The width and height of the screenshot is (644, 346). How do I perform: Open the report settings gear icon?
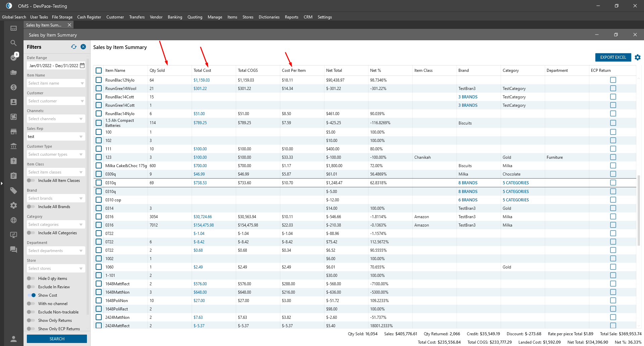tap(638, 57)
